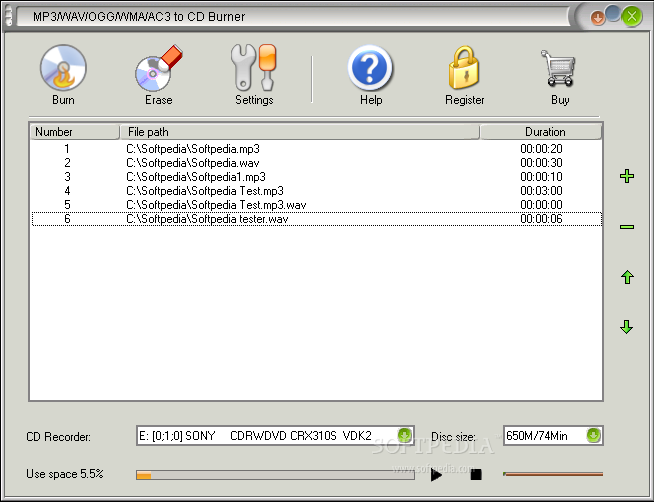The width and height of the screenshot is (654, 502).
Task: Click the playback position slider at bottom right
Action: tap(553, 474)
